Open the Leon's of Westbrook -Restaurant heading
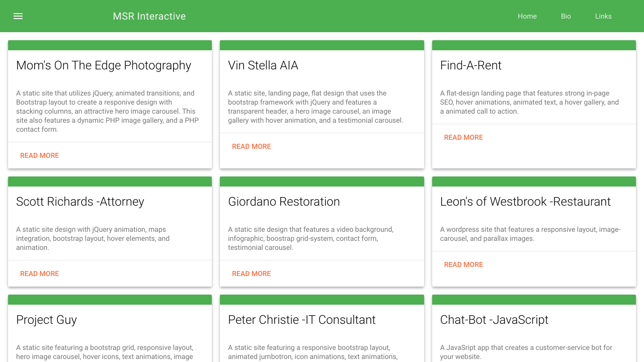The height and width of the screenshot is (362, 644). tap(525, 201)
